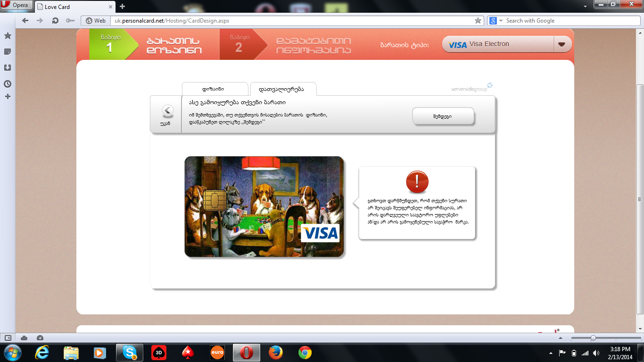Viewport: 644px width, 362px height.
Task: Open Notes panel in Opera sidebar
Action: tap(8, 52)
